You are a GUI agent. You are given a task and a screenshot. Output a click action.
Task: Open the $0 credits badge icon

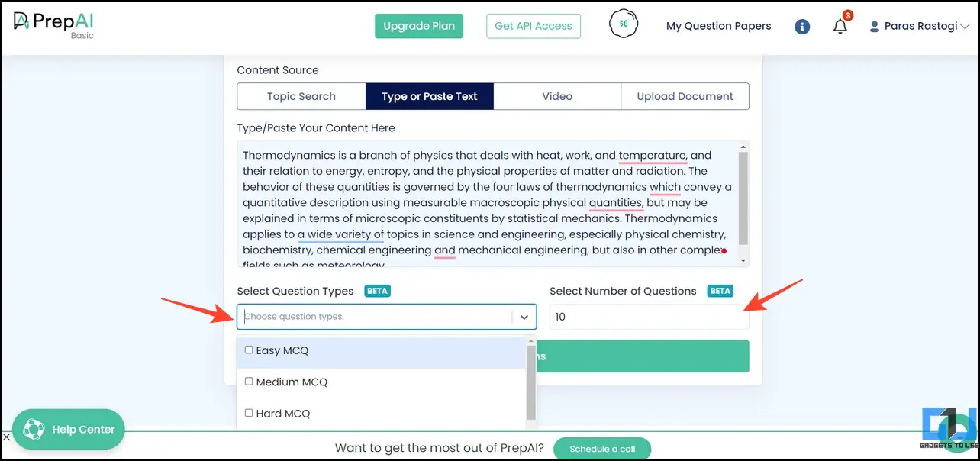click(624, 24)
